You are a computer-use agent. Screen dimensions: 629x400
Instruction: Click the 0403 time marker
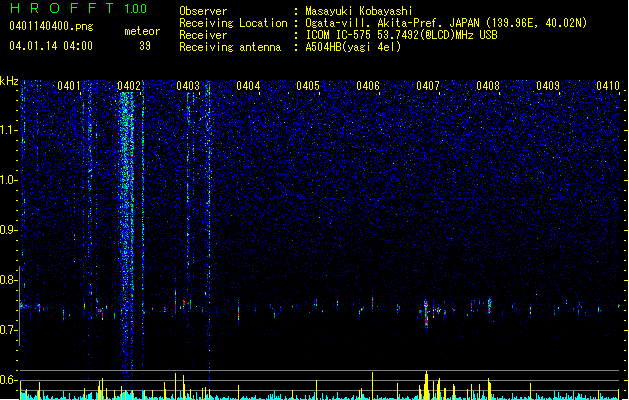(x=188, y=86)
